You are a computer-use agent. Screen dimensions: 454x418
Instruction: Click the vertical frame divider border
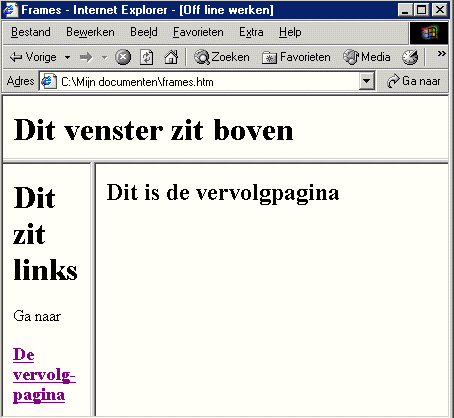(x=93, y=289)
